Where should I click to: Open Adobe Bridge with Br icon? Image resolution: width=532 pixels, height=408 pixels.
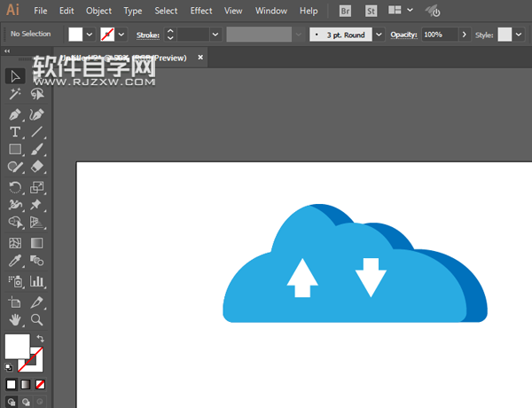(345, 11)
